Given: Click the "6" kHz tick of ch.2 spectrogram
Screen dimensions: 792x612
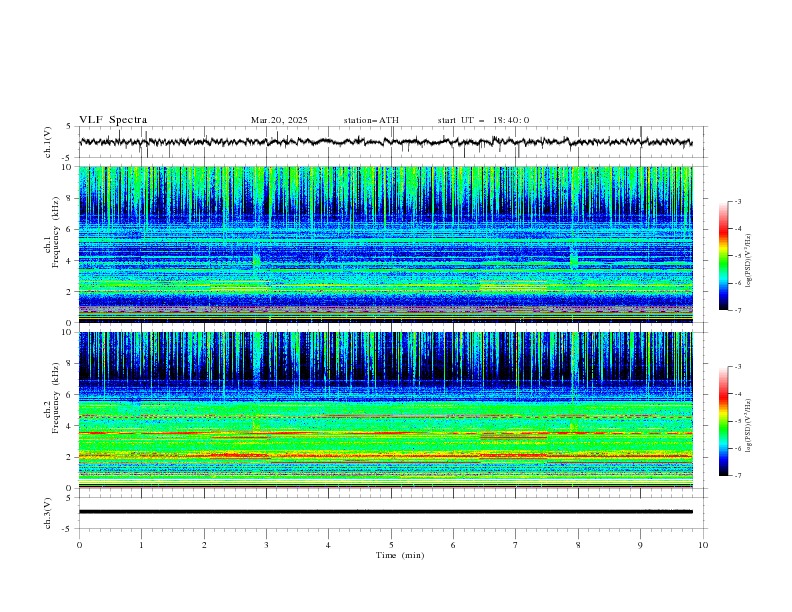Looking at the screenshot, I should [x=71, y=395].
